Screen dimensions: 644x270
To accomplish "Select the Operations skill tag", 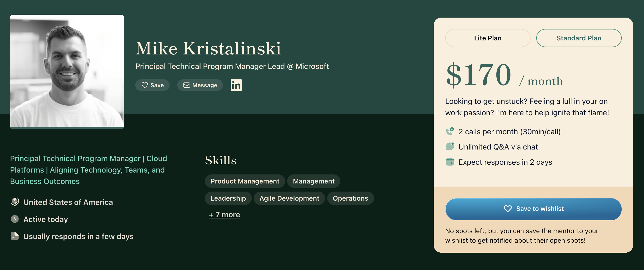I will click(350, 198).
